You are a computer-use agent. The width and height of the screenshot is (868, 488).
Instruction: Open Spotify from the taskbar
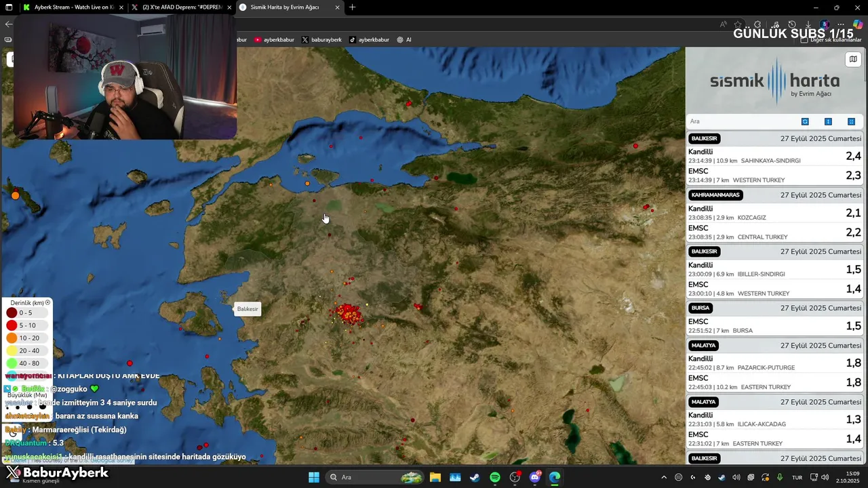[495, 477]
